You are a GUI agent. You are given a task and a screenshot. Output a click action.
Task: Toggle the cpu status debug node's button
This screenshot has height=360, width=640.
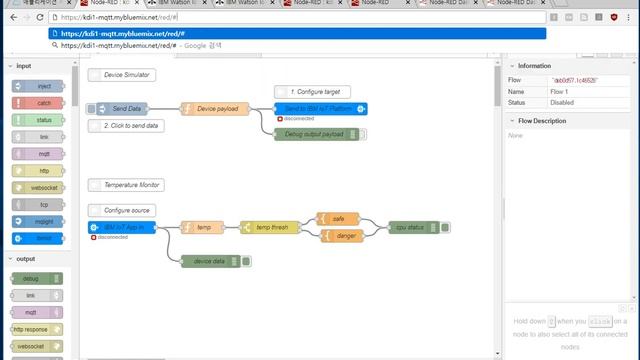pos(445,227)
